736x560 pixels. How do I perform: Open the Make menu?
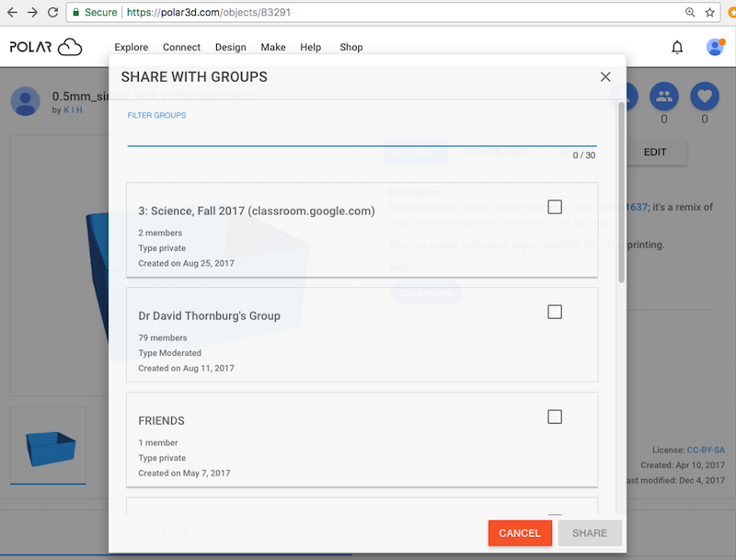point(273,48)
